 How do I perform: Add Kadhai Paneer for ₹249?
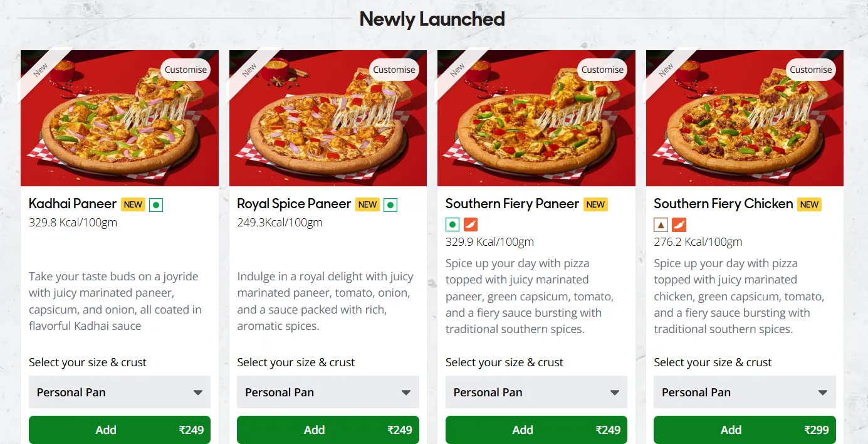120,430
